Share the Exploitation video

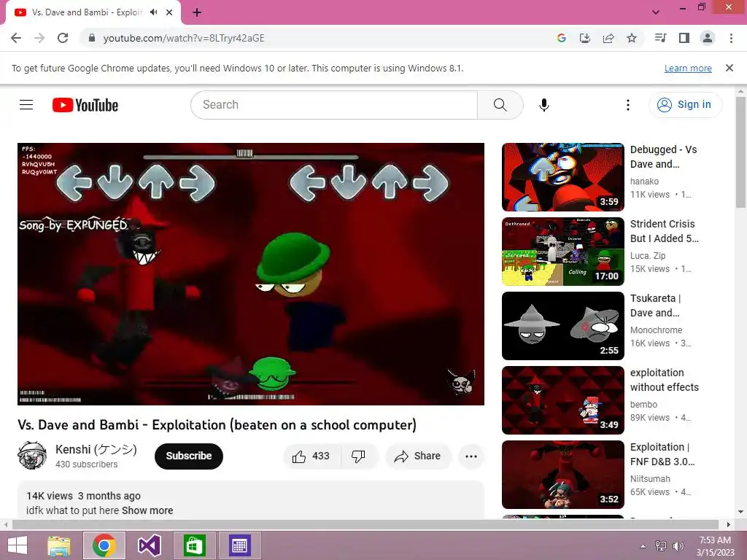coord(417,456)
